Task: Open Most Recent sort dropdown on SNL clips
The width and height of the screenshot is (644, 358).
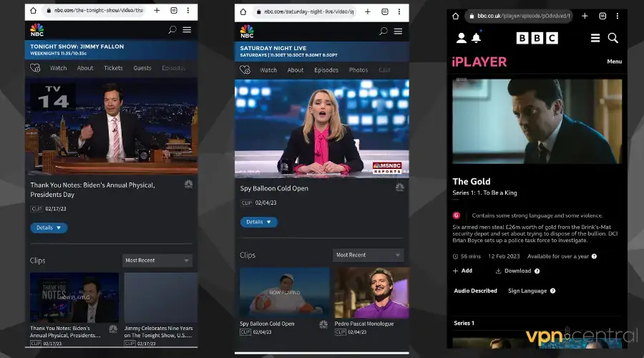Action: click(x=368, y=255)
